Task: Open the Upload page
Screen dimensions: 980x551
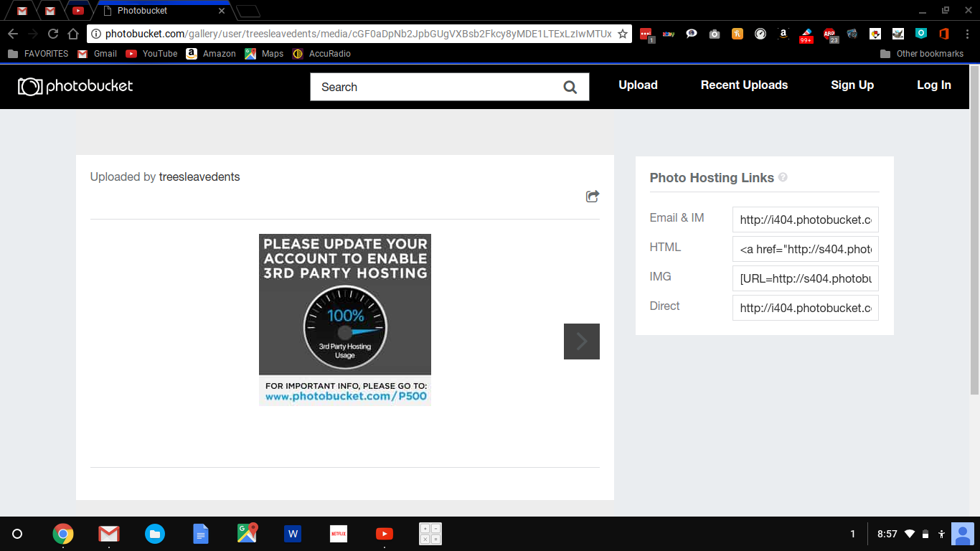Action: coord(638,85)
